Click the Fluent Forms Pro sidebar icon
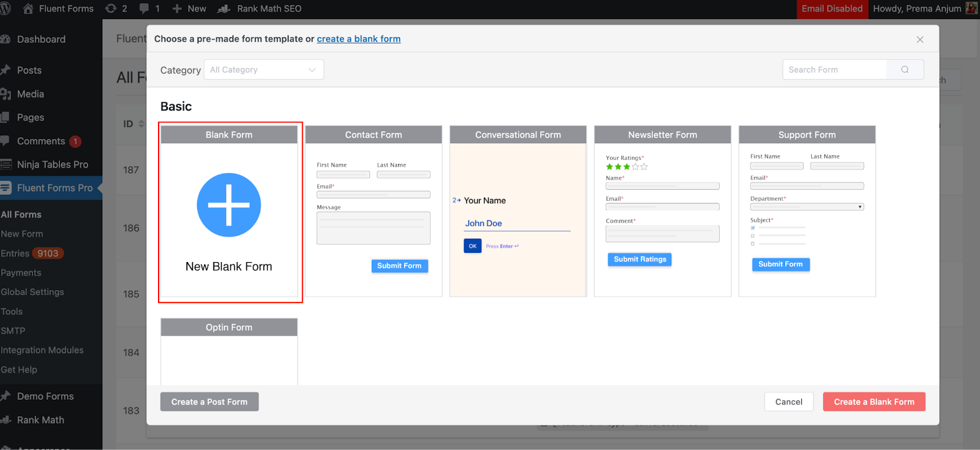This screenshot has width=980, height=450. (x=6, y=187)
